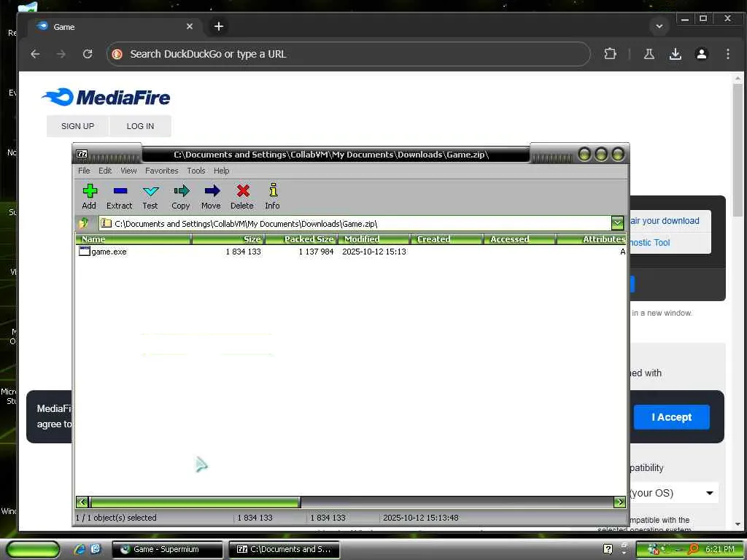This screenshot has height=560, width=747.
Task: Click the 2025-10-12 15:13 modified date cell
Action: coord(374,252)
